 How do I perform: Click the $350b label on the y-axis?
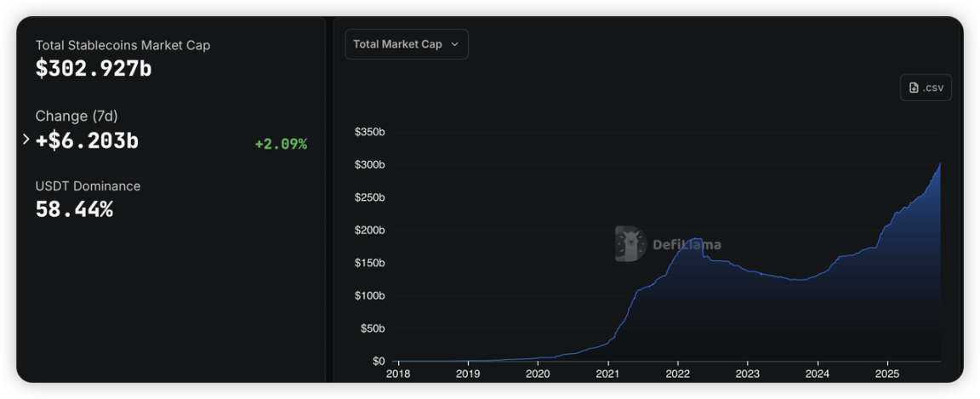369,132
